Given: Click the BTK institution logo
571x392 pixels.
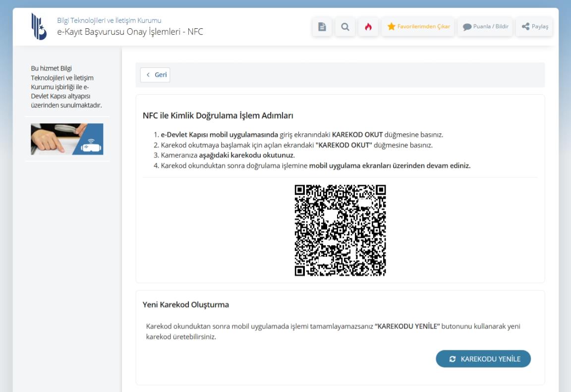Looking at the screenshot, I should point(39,26).
